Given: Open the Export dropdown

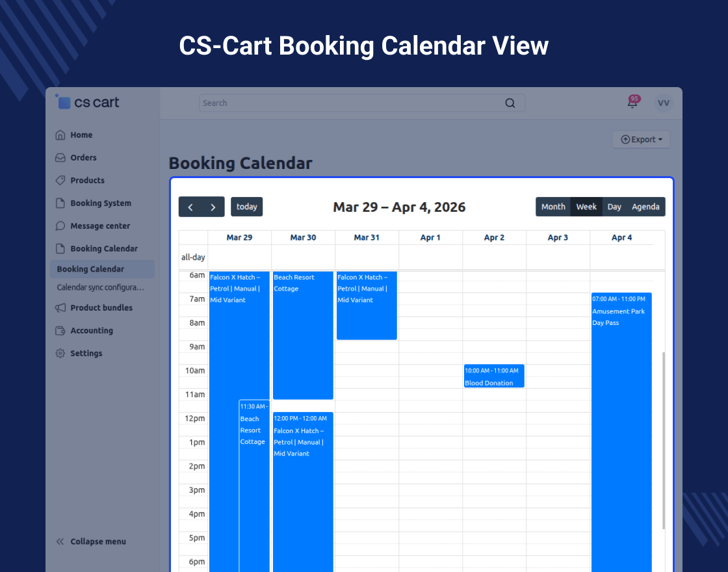Looking at the screenshot, I should [641, 140].
